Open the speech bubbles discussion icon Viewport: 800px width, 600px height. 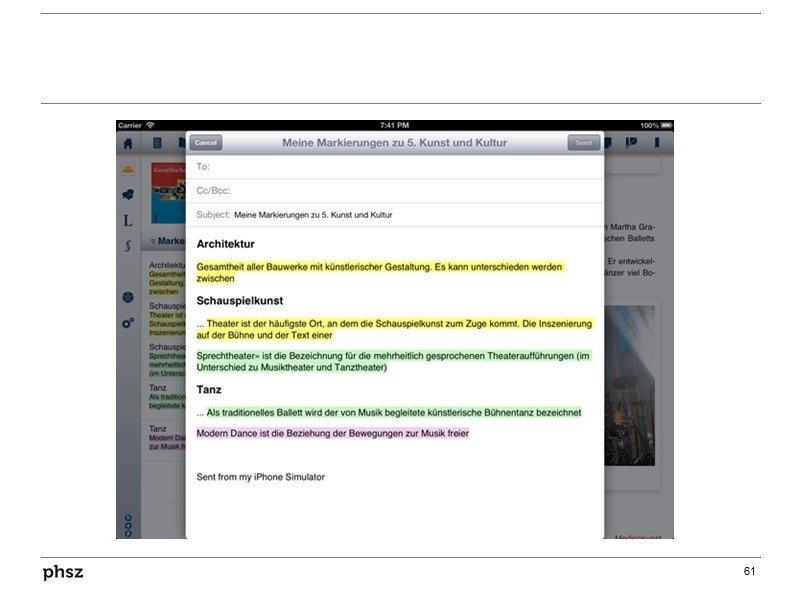128,195
